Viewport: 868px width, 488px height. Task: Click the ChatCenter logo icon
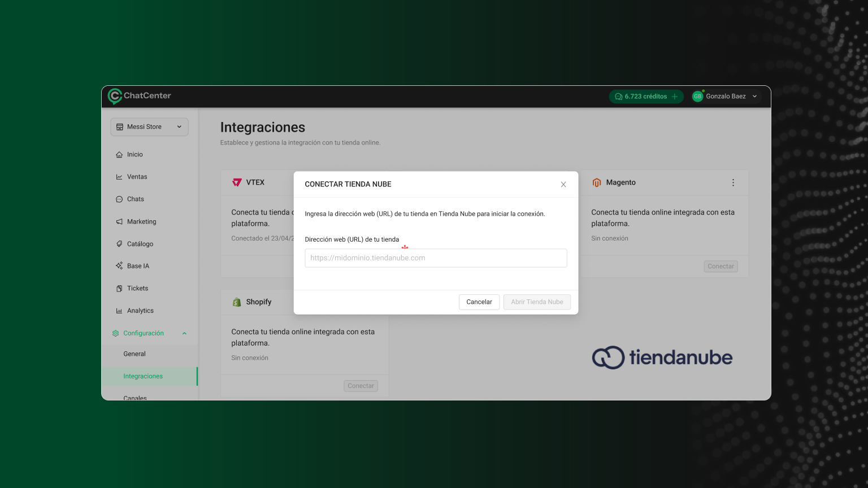115,96
